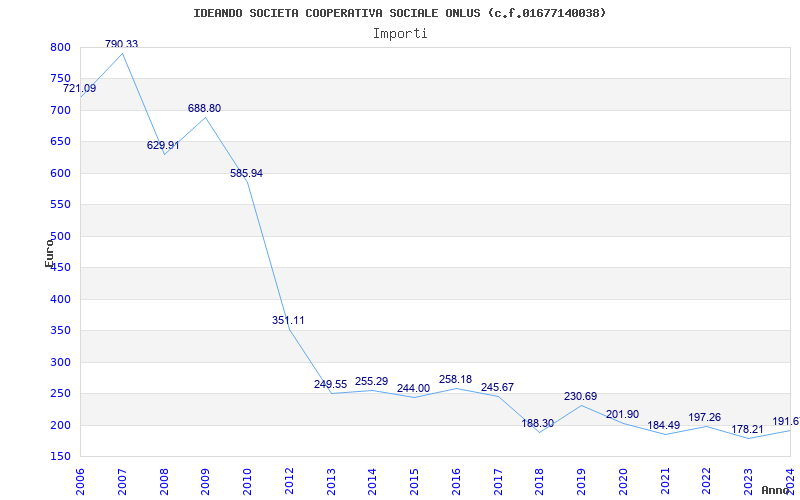This screenshot has width=800, height=500.
Task: Click the 2022 year axis label
Action: point(706,482)
